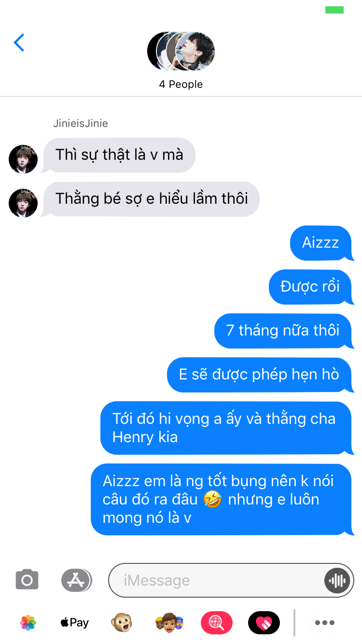Tap the 'E sẽ được phép hẹn hò' bubble
The image size is (362, 644).
point(259,375)
